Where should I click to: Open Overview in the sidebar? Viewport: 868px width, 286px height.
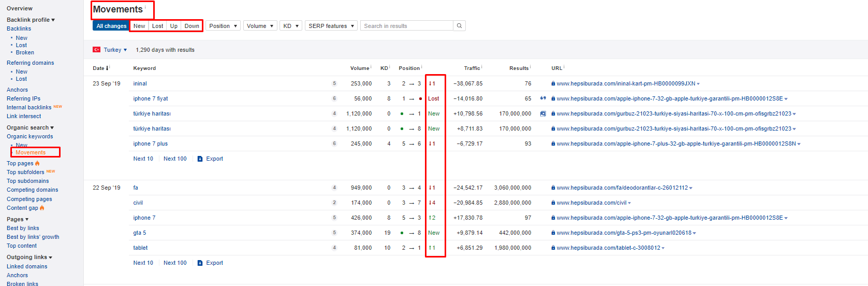pyautogui.click(x=20, y=8)
